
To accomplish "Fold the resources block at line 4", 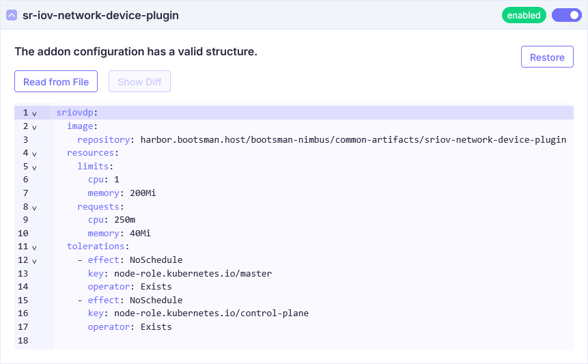I will point(34,154).
